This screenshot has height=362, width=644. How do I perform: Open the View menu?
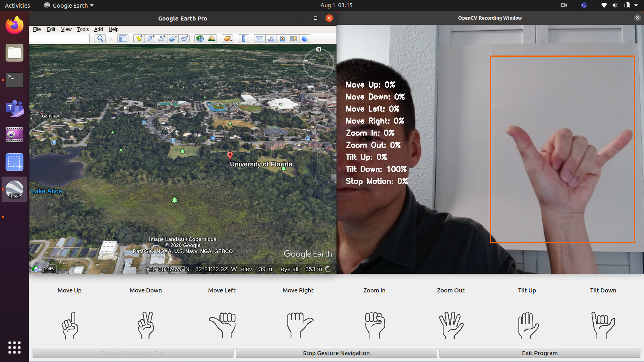click(66, 29)
